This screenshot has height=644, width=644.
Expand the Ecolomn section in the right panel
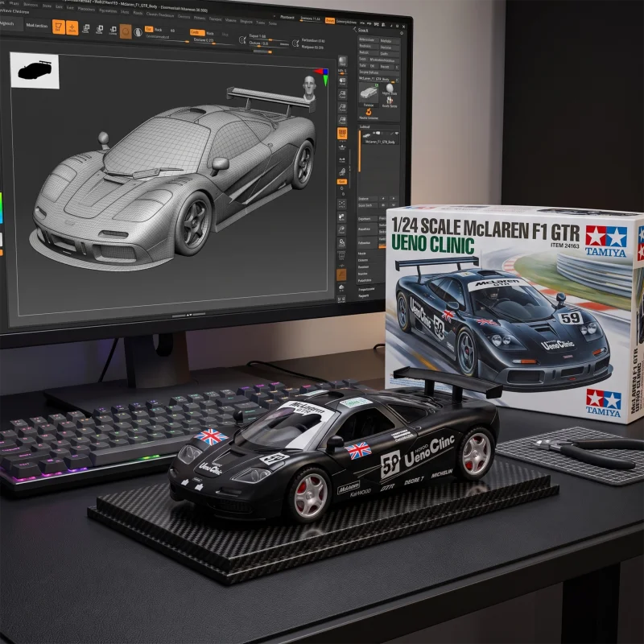pyautogui.click(x=363, y=260)
